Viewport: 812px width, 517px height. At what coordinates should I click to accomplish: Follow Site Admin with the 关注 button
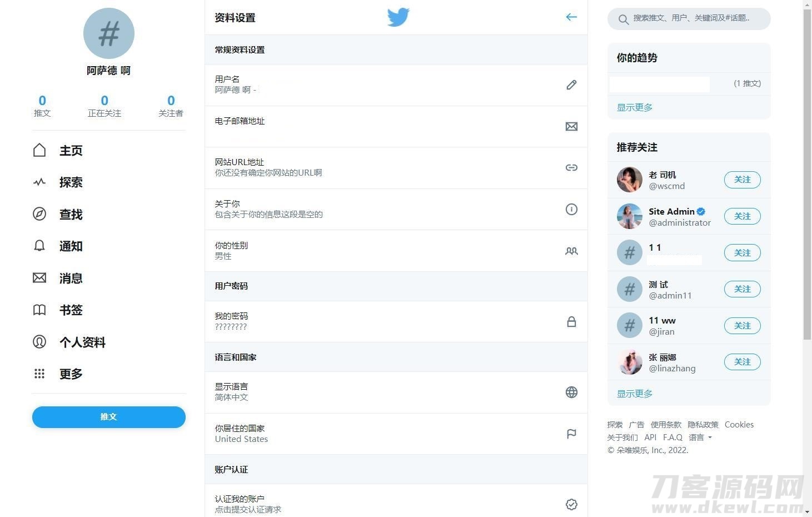pyautogui.click(x=742, y=216)
